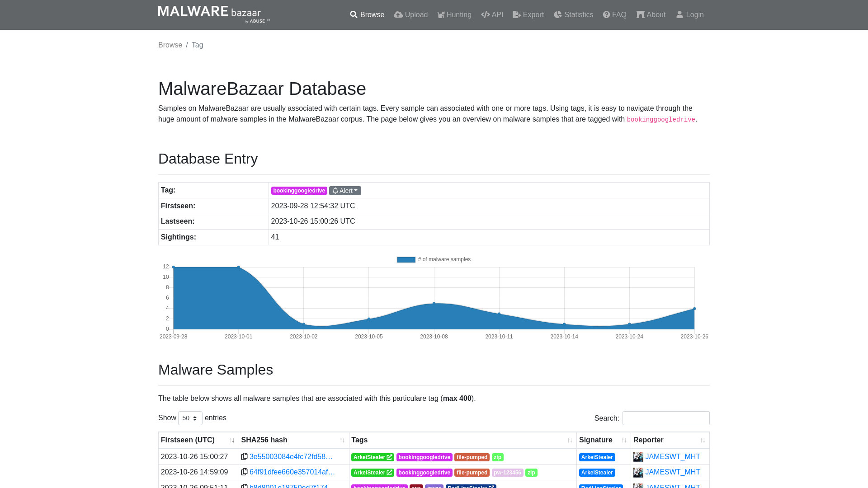Click JAMESWT_MHT avatar in 14:59:09 row
The width and height of the screenshot is (868, 488).
point(638,472)
